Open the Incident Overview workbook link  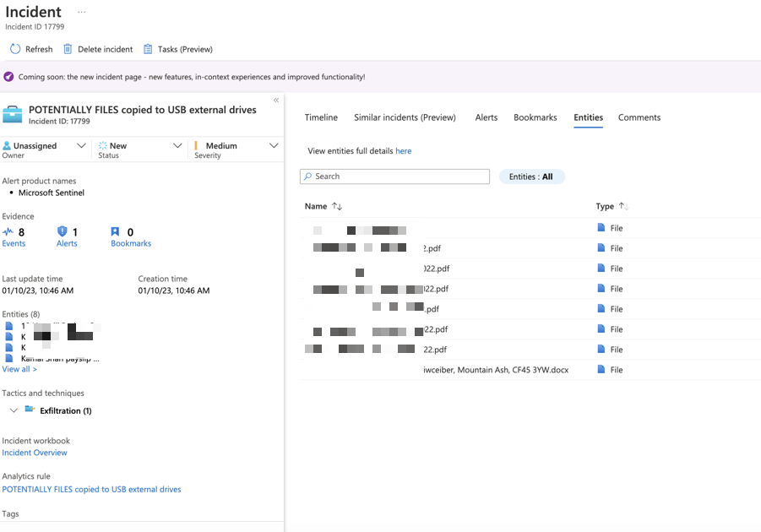pyautogui.click(x=35, y=453)
